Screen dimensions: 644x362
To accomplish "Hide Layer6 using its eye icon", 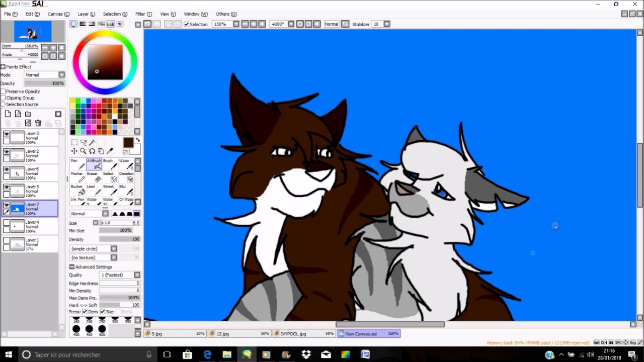I will [x=7, y=169].
